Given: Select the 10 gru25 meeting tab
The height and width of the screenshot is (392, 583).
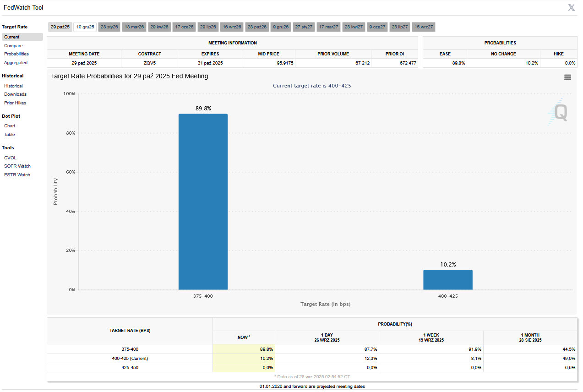Looking at the screenshot, I should 85,27.
